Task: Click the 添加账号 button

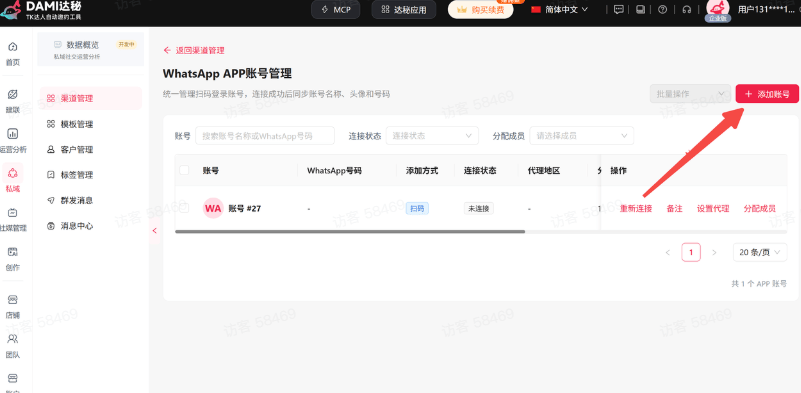Action: point(767,94)
